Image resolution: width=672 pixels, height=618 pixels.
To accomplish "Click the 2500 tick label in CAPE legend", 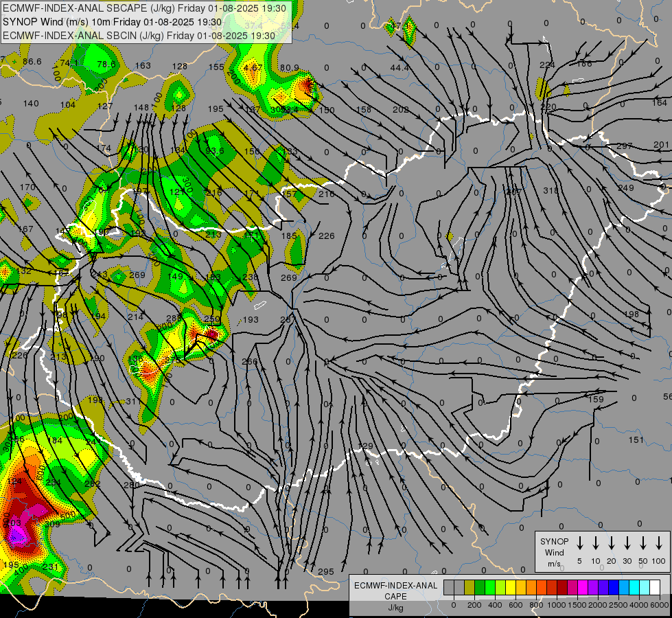I will (x=618, y=605).
